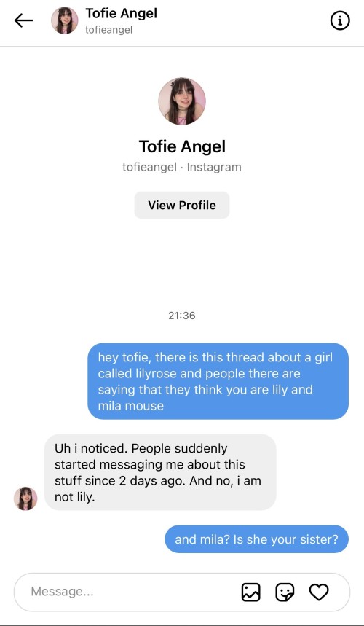Viewport: 364px width, 626px height.
Task: Select the 'hey tofie' sent message bubble
Action: (x=218, y=381)
